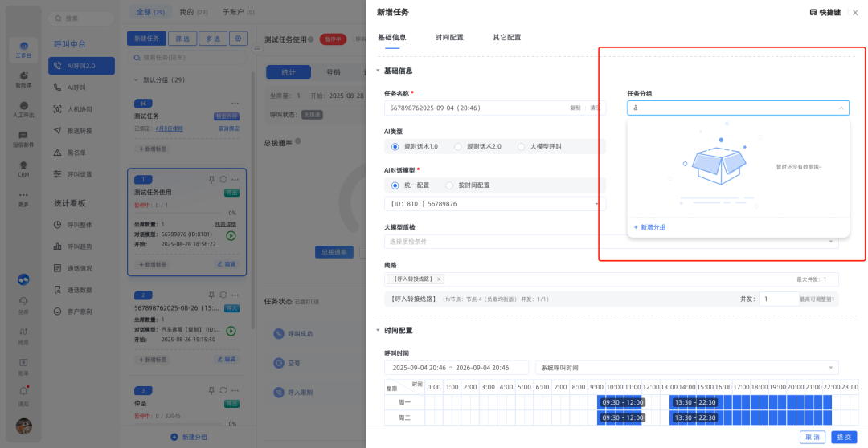This screenshot has height=448, width=868.
Task: Open 智能体 from the left rail
Action: click(23, 78)
